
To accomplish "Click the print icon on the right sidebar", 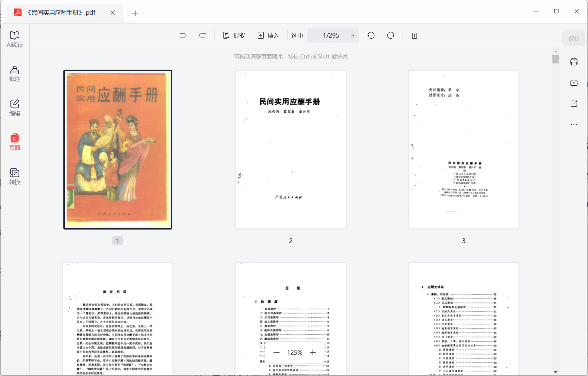I will coord(574,62).
